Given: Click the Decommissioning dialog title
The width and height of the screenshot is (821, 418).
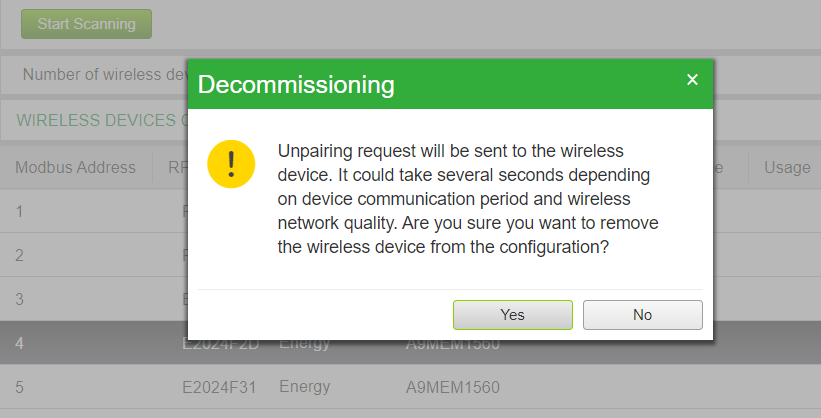Looking at the screenshot, I should coord(296,85).
